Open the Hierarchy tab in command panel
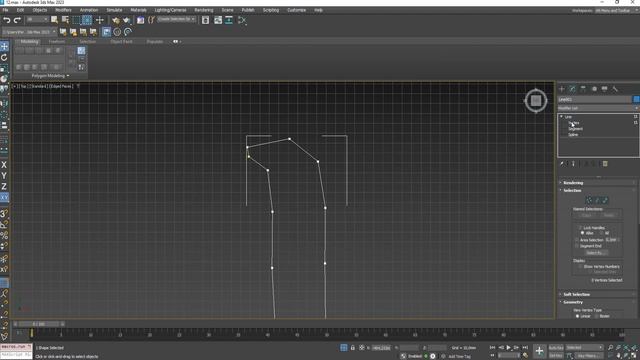 [x=583, y=89]
